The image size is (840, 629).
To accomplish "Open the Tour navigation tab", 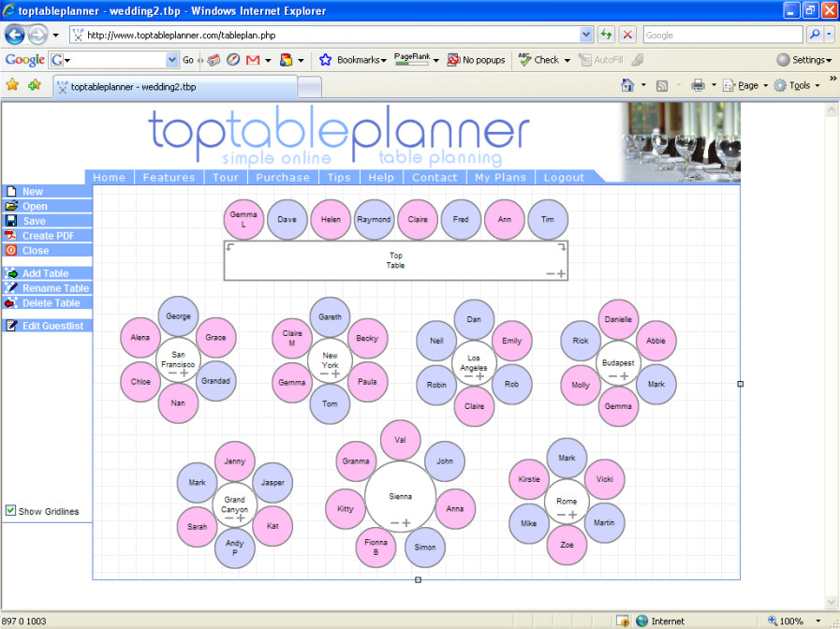I will 226,177.
